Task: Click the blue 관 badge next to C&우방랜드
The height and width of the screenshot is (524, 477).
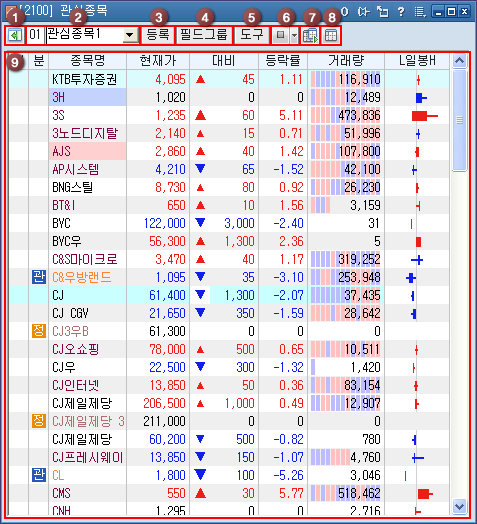Action: 39,277
